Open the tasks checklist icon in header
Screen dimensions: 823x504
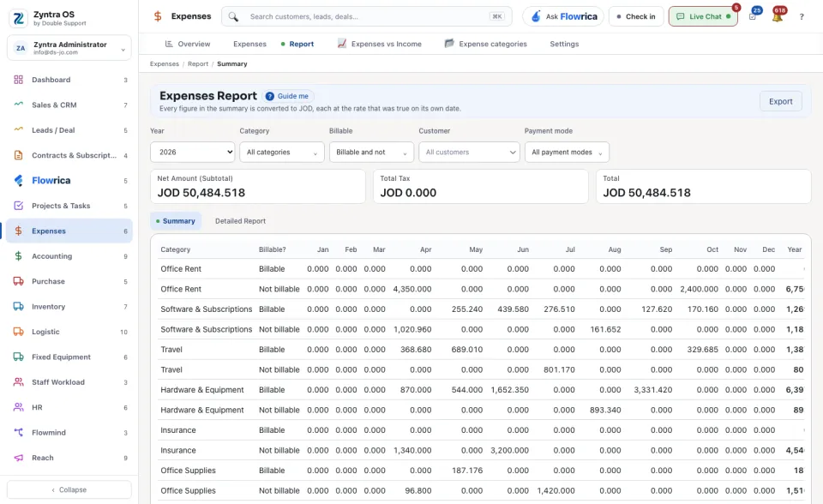pyautogui.click(x=753, y=16)
